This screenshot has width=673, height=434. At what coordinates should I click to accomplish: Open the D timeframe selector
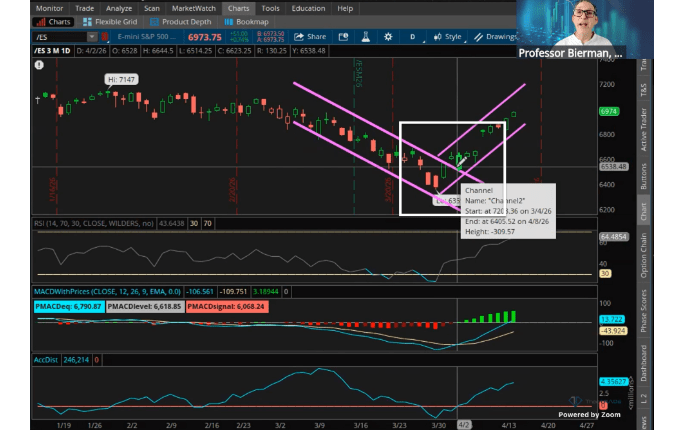coord(413,37)
